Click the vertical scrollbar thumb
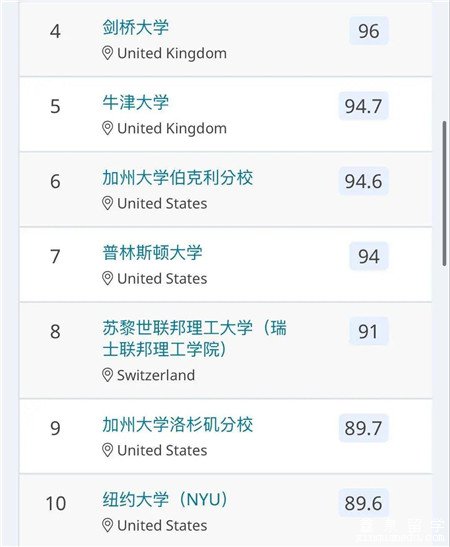The height and width of the screenshot is (547, 450). [x=444, y=194]
